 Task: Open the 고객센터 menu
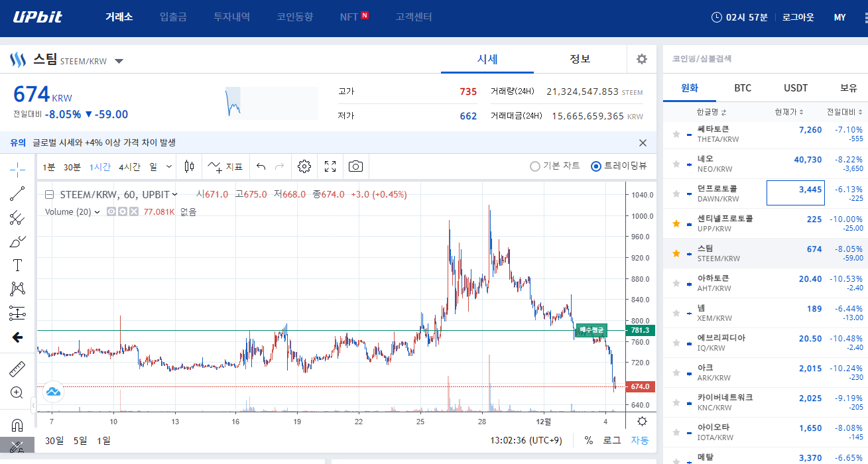point(414,17)
